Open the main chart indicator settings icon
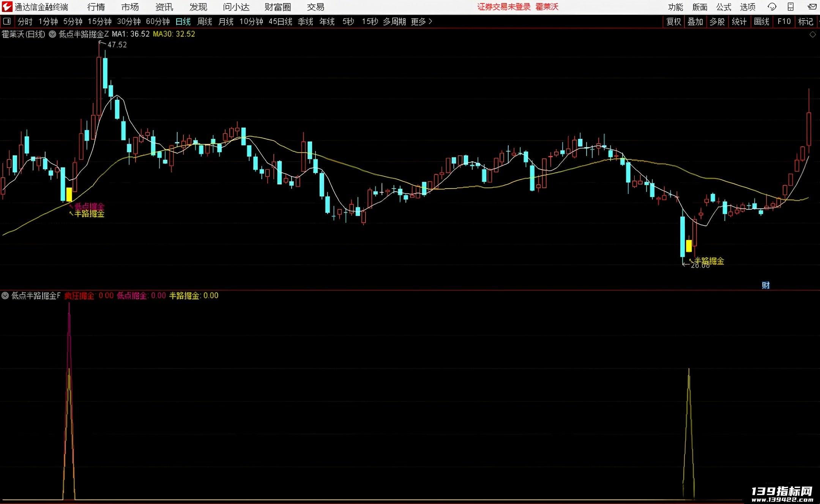The width and height of the screenshot is (820, 504). tap(52, 34)
